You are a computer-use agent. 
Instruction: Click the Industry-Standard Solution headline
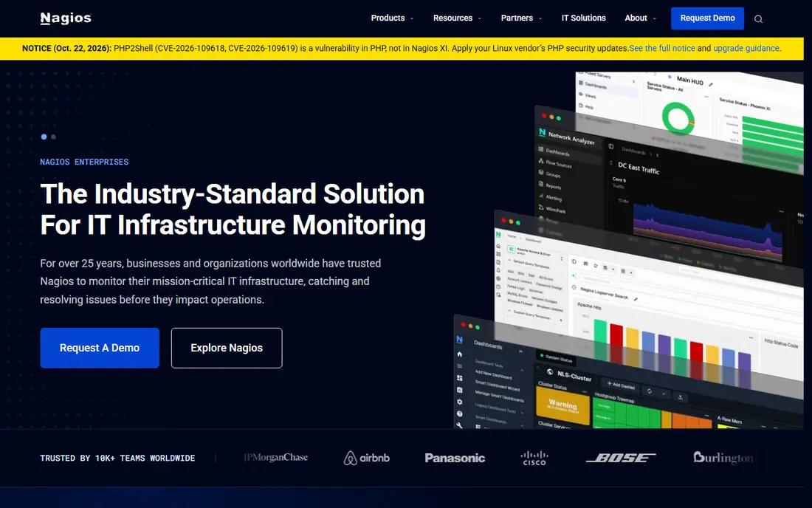pyautogui.click(x=233, y=209)
